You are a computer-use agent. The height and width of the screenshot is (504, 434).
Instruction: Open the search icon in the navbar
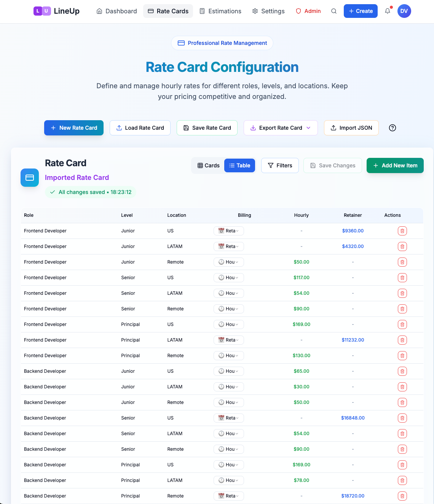pyautogui.click(x=334, y=11)
